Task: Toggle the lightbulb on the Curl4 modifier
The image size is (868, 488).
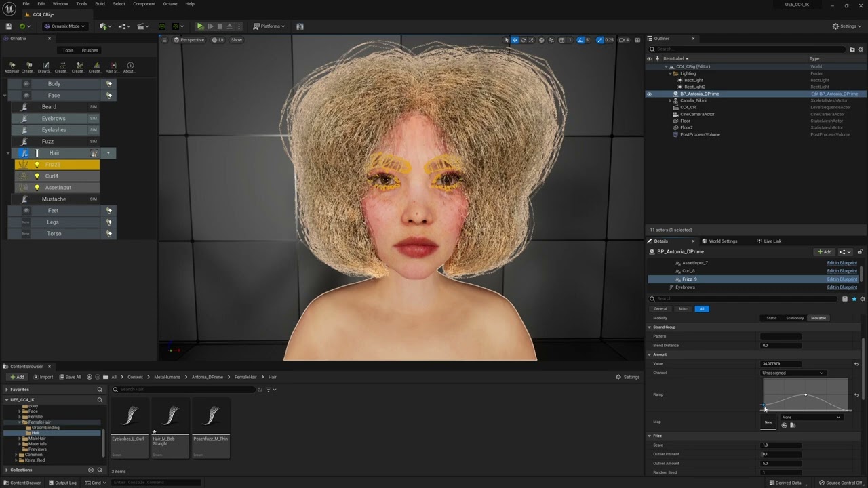Action: point(37,176)
